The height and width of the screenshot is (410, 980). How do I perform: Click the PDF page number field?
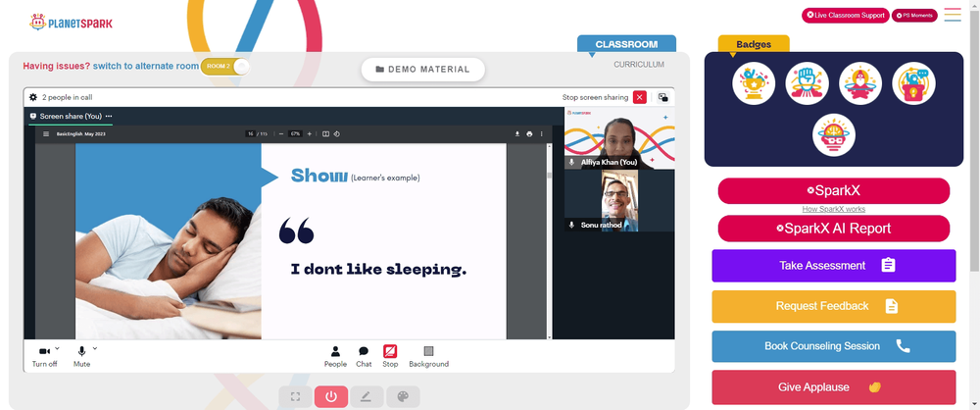[x=250, y=134]
